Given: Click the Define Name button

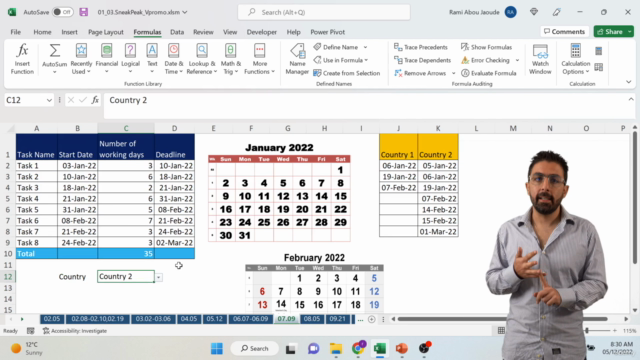Looking at the screenshot, I should pyautogui.click(x=336, y=47).
